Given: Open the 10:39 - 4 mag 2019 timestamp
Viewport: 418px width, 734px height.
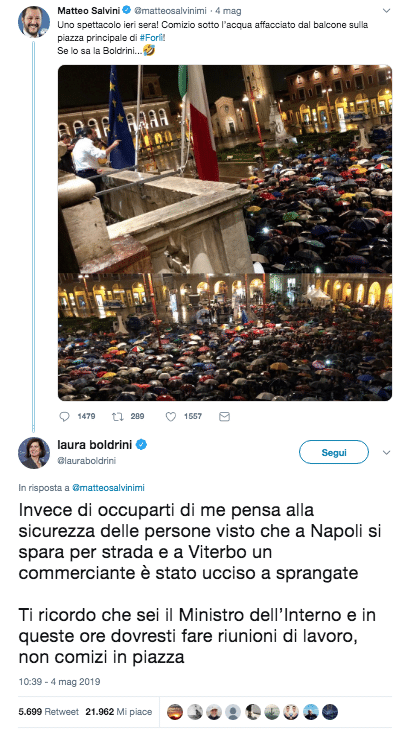Looking at the screenshot, I should click(x=59, y=682).
